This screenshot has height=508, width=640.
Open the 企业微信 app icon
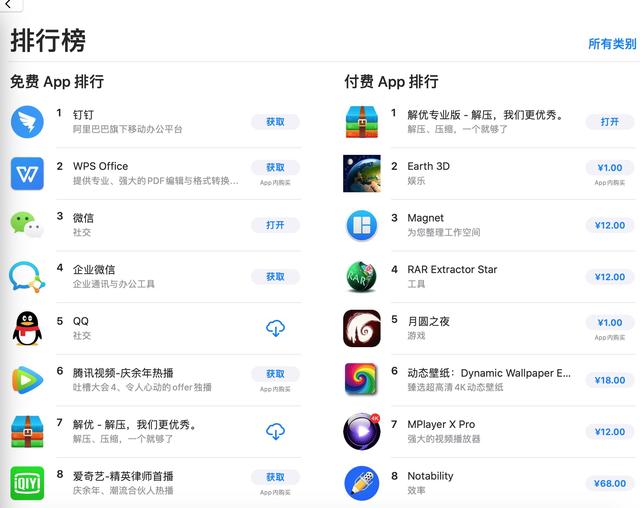point(27,277)
